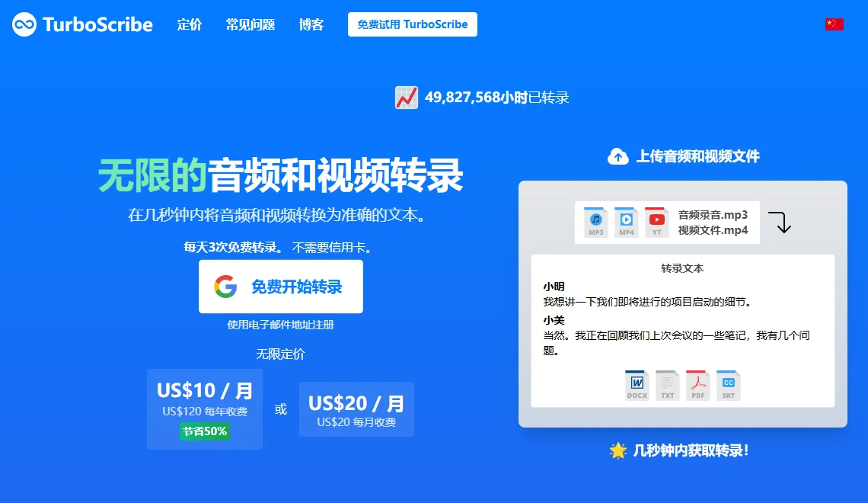The image size is (868, 503).
Task: Click the TXT export format icon
Action: [668, 385]
